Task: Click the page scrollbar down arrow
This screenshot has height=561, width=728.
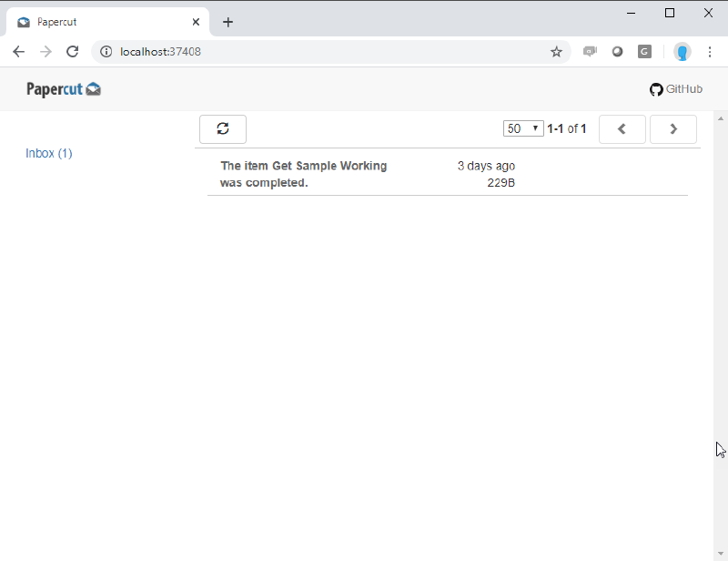Action: (721, 553)
